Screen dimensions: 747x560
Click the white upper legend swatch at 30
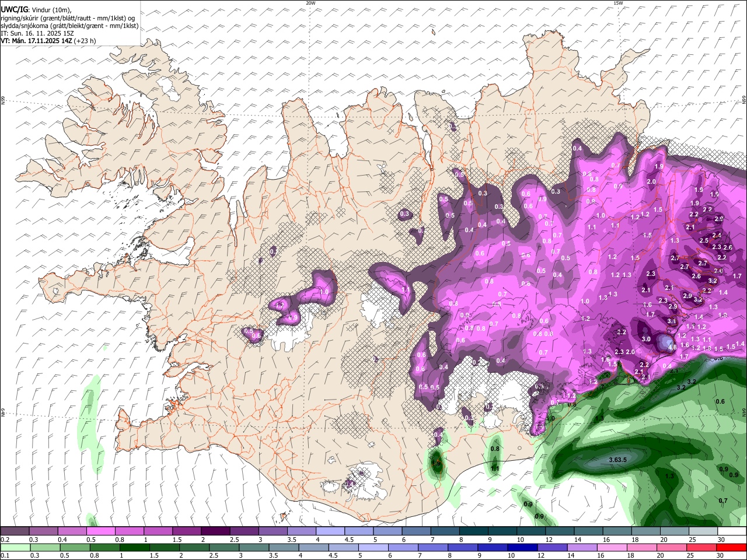(x=731, y=531)
